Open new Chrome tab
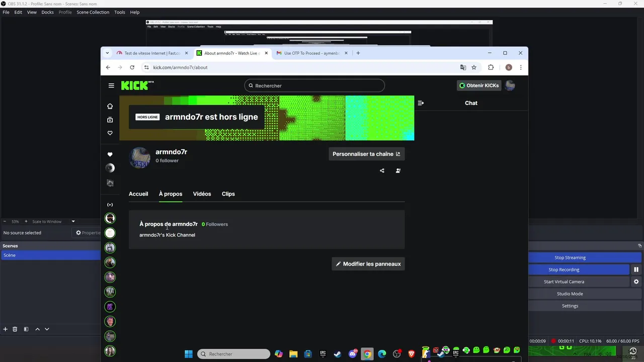The width and height of the screenshot is (644, 362). pyautogui.click(x=358, y=53)
